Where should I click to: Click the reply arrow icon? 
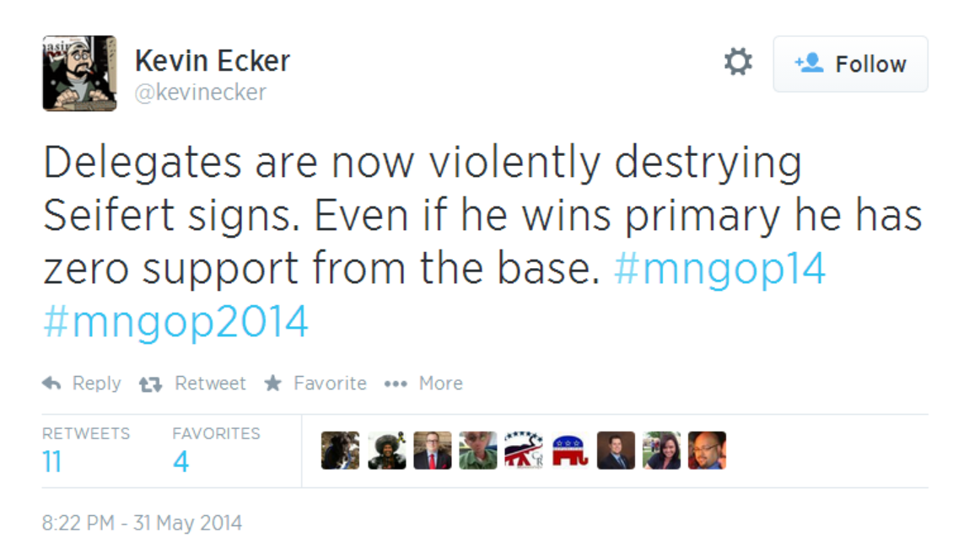coord(52,384)
